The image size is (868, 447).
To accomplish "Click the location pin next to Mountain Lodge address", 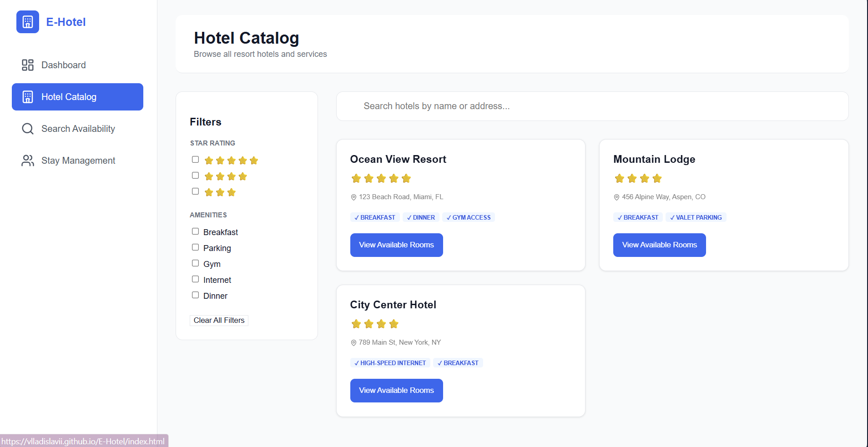I will point(616,197).
